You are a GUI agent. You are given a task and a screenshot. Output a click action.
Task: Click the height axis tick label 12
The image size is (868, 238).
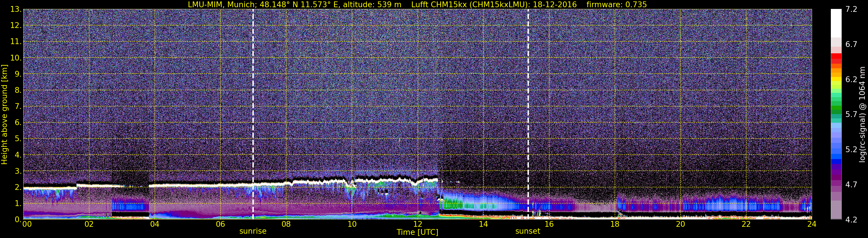click(16, 26)
